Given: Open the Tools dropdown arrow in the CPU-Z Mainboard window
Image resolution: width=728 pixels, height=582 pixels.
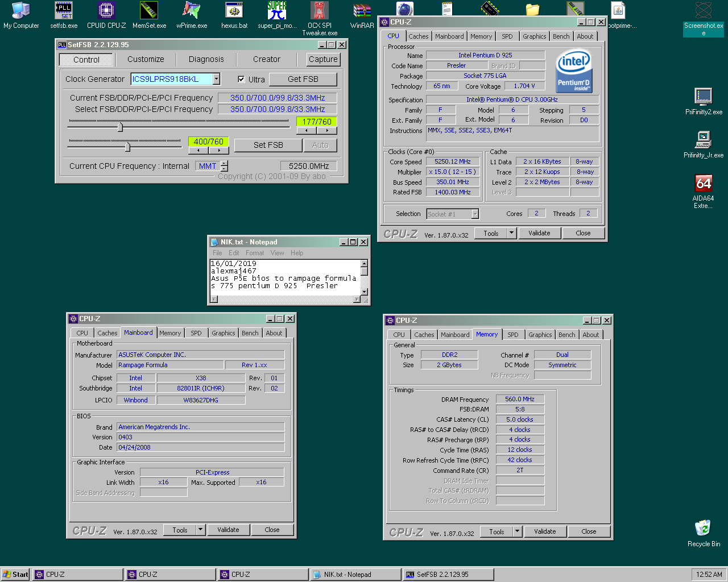Looking at the screenshot, I should (200, 530).
